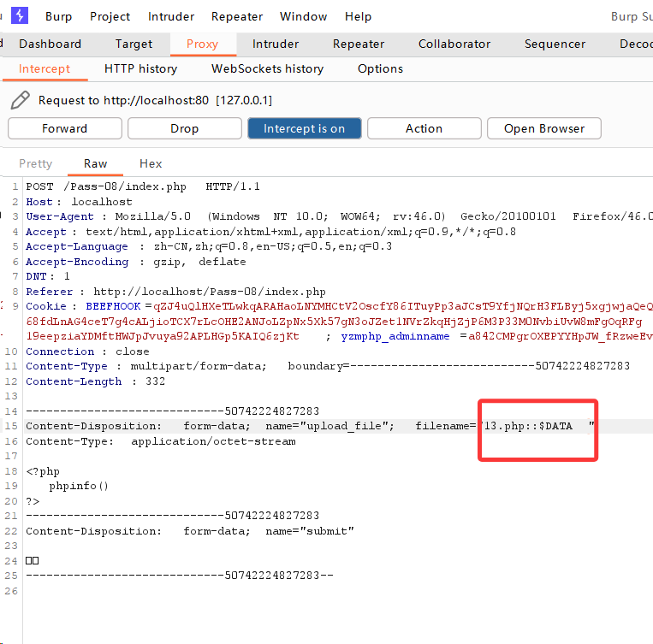The image size is (653, 644).
Task: Toggle the Intercept is on button
Action: [x=305, y=128]
